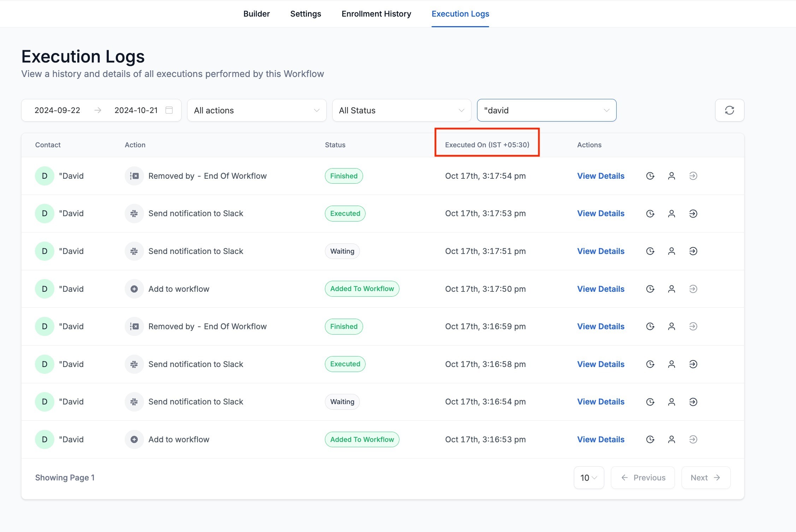This screenshot has width=796, height=532.
Task: Click person icon in last Add to workflow row
Action: tap(671, 439)
